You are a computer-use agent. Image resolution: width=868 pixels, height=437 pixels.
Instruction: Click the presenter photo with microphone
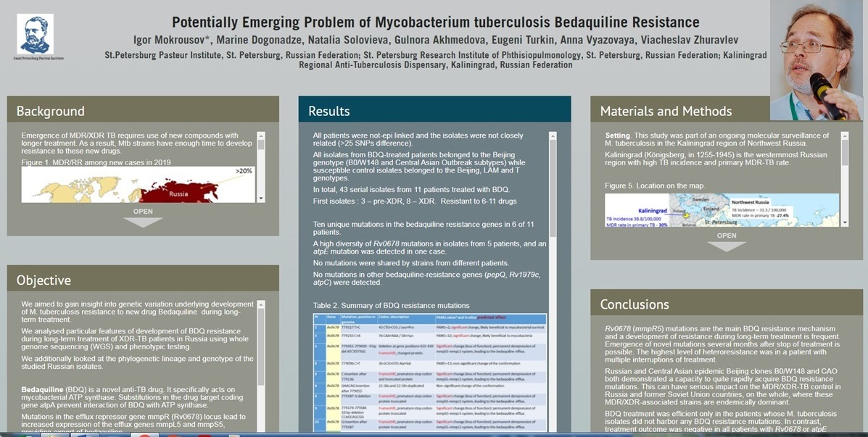coord(816,60)
